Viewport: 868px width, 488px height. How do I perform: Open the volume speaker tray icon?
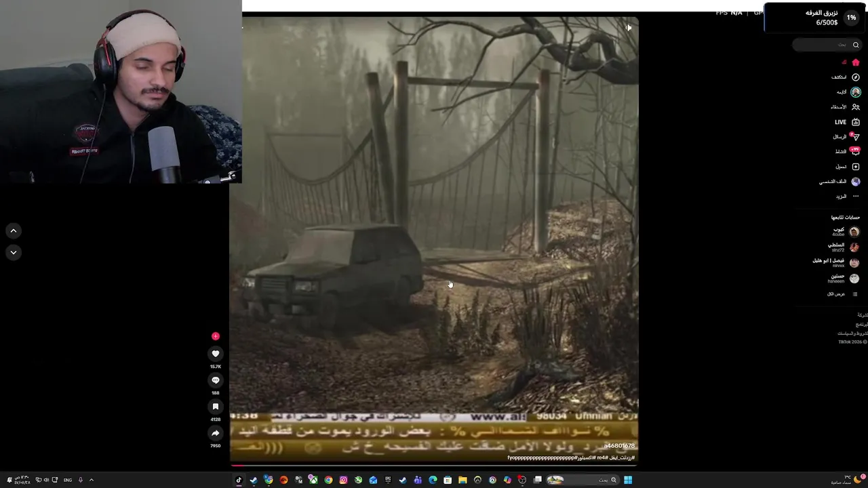tap(46, 480)
